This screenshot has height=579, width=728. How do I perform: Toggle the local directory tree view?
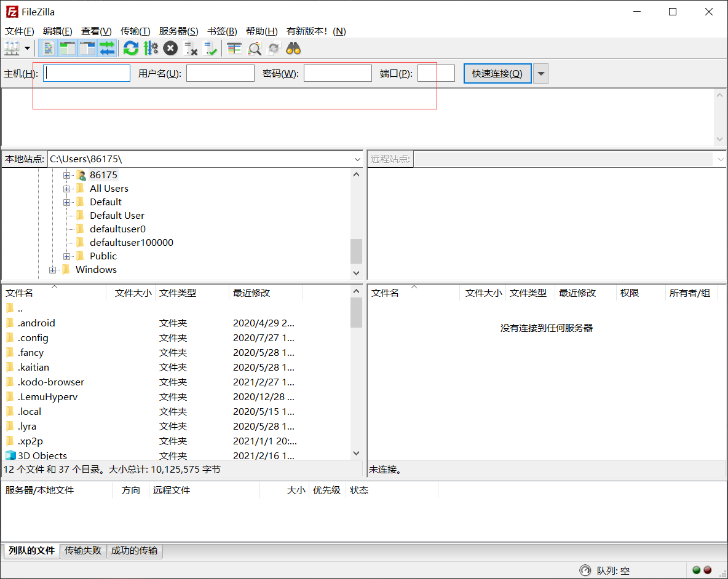tap(67, 48)
